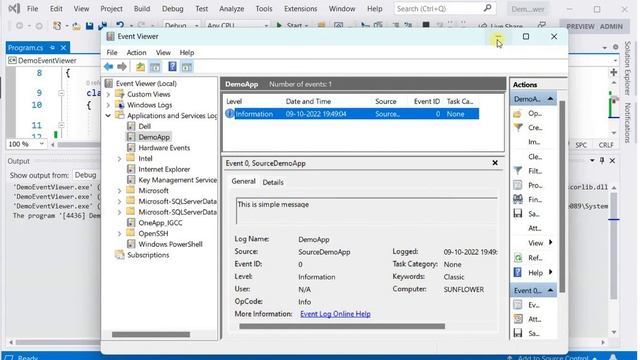The width and height of the screenshot is (640, 360).
Task: Click the Start debugging button in Visual Studio
Action: pos(292,25)
